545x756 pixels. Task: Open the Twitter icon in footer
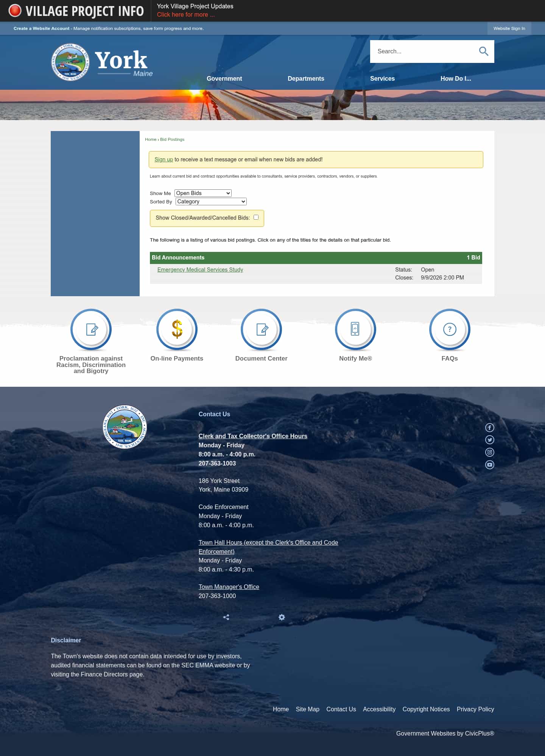click(x=490, y=440)
